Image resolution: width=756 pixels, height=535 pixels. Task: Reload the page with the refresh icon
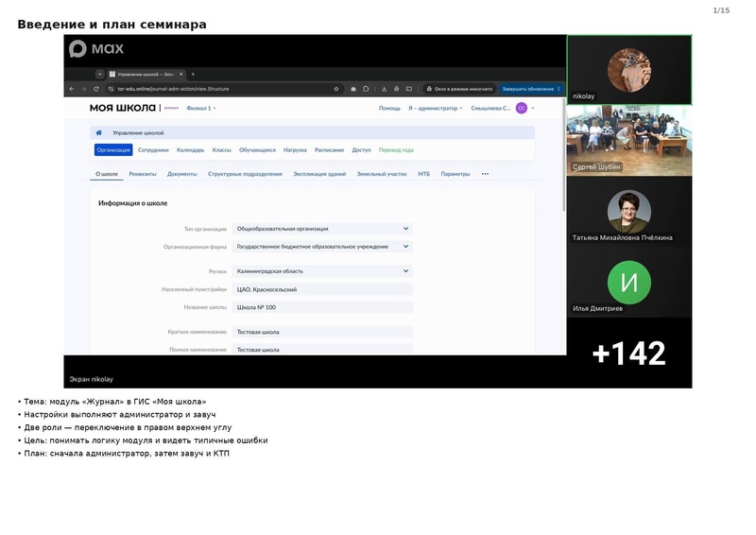[96, 89]
